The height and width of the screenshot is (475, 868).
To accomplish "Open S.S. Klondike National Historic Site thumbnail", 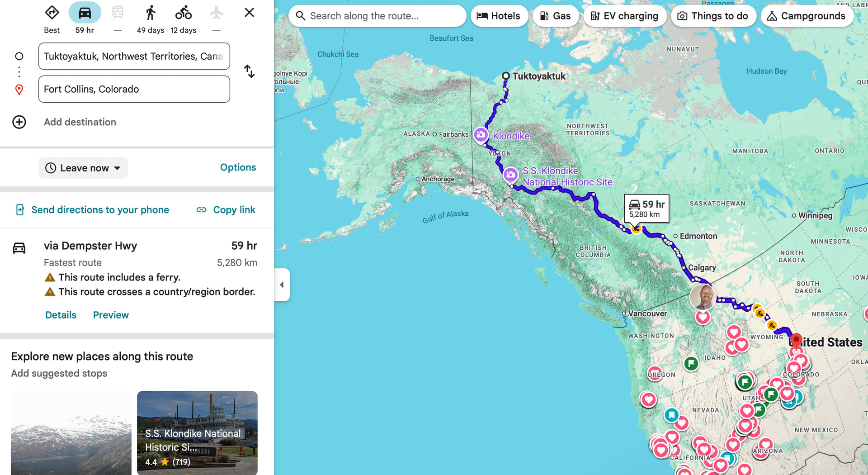I will click(197, 432).
